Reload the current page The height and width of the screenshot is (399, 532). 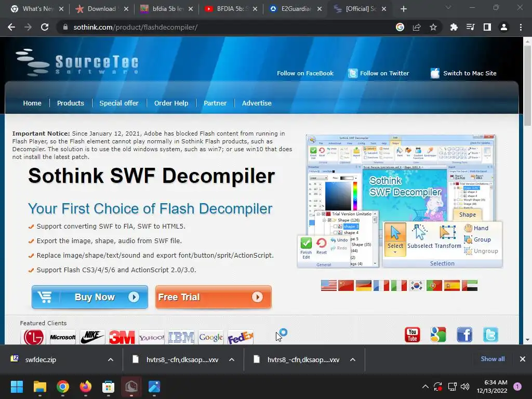[45, 27]
